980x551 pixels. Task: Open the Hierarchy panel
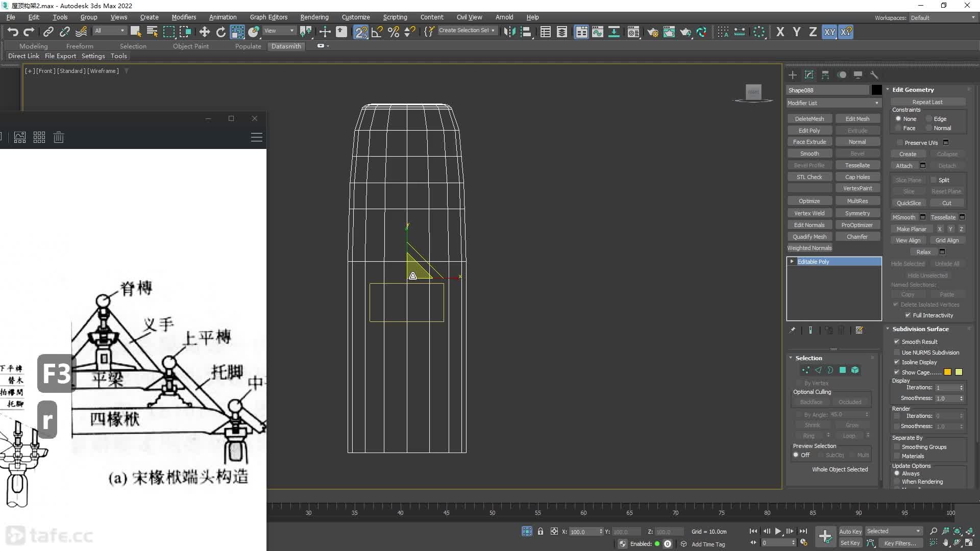(825, 75)
